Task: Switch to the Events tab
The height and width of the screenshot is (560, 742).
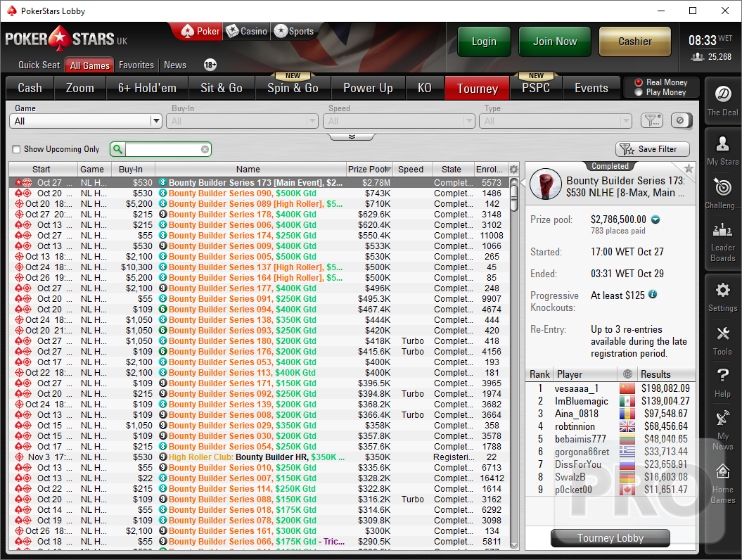Action: 591,88
